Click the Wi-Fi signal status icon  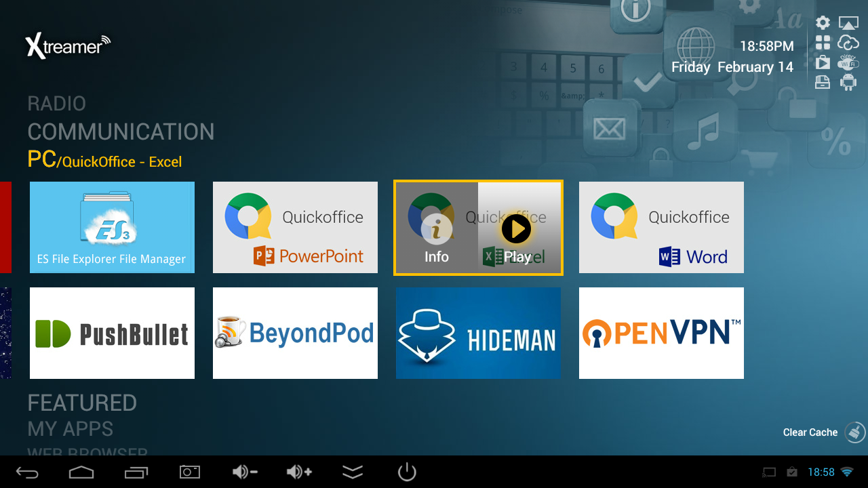coord(847,472)
